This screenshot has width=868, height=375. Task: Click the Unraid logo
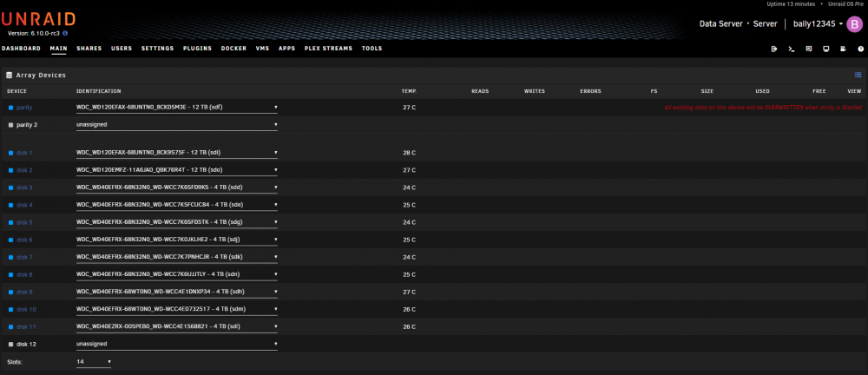click(38, 19)
